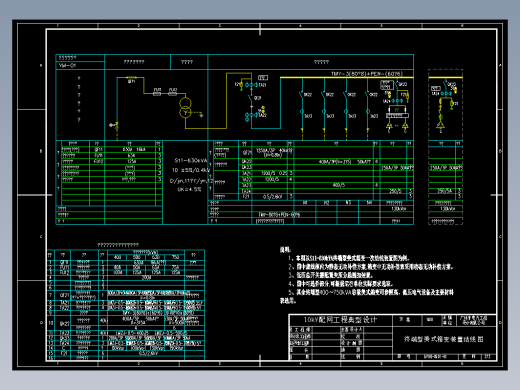Select the 0.5/2.8kV cell in the F21 row
The width and height of the screenshot is (520, 390).
(x=273, y=197)
